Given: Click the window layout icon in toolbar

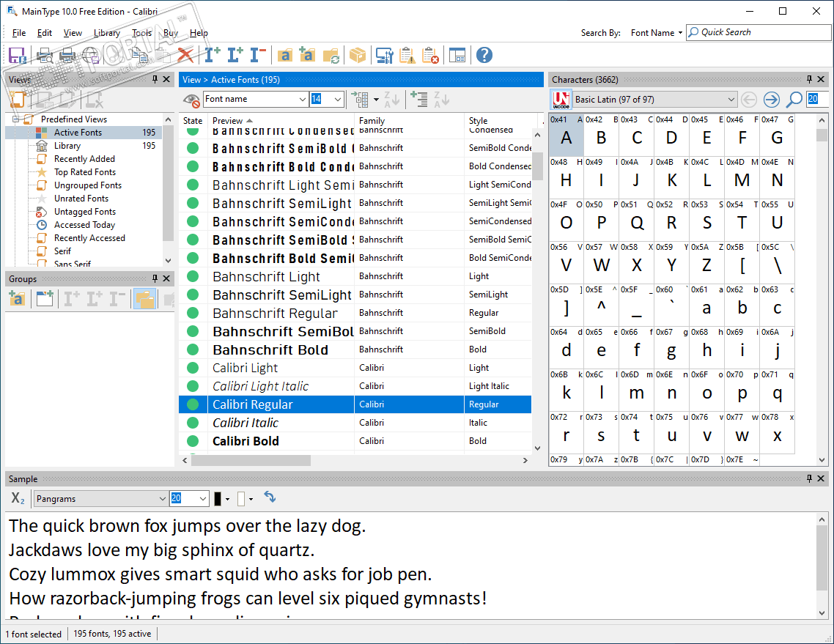Looking at the screenshot, I should [457, 55].
